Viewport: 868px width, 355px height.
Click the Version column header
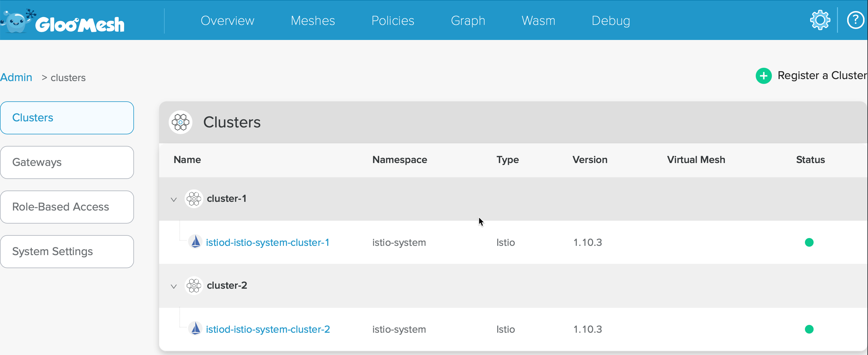(x=590, y=160)
